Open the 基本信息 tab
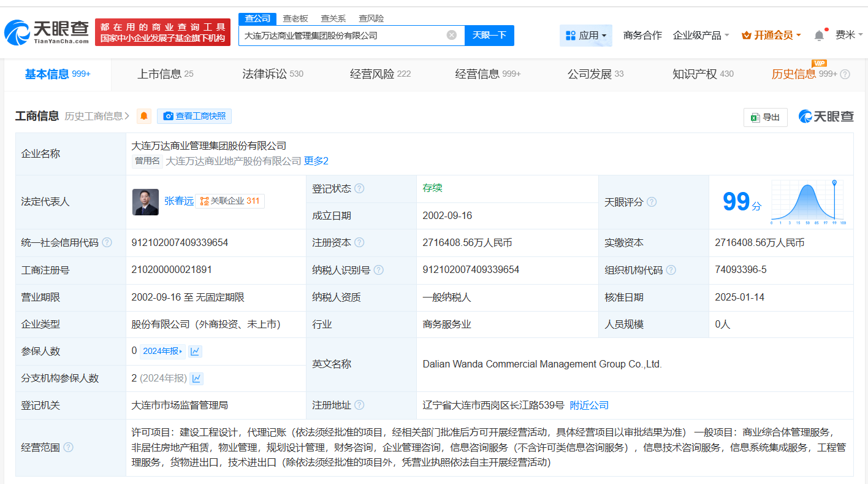The image size is (868, 484). tap(58, 74)
